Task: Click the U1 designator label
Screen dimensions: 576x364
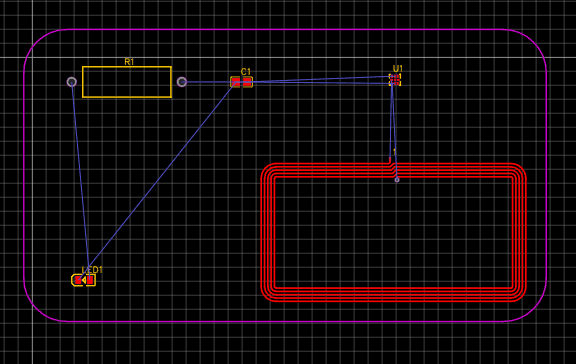Action: pos(398,69)
